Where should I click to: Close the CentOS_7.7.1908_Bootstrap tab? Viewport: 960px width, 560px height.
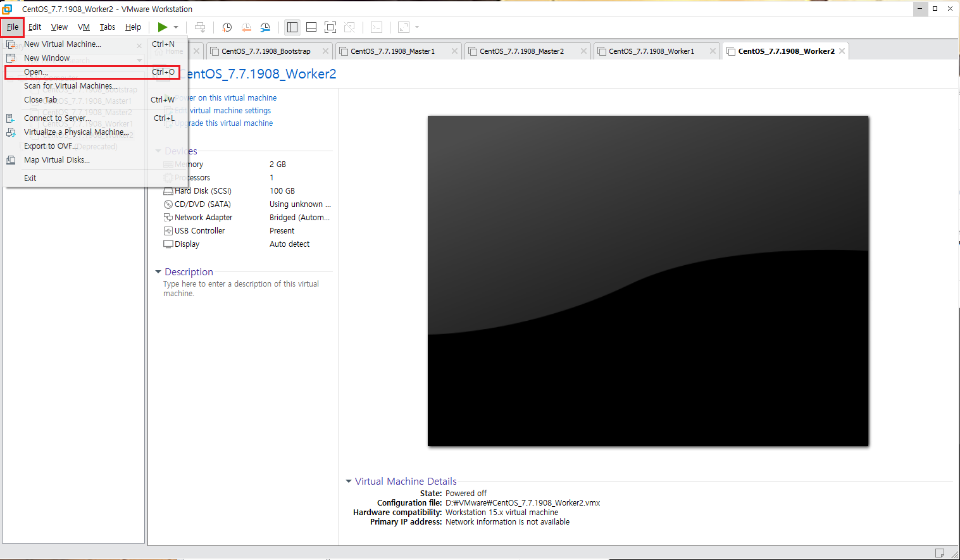point(325,51)
